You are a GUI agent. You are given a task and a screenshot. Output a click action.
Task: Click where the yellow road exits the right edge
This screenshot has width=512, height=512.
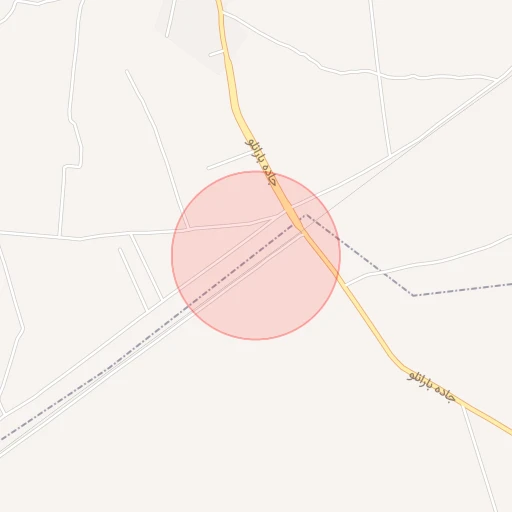508,432
